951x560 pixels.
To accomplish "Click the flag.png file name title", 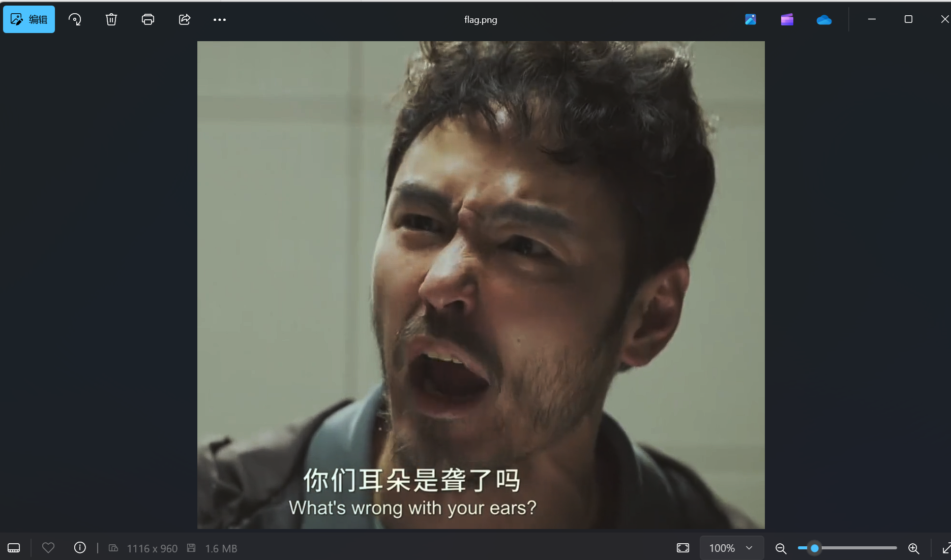I will [481, 20].
